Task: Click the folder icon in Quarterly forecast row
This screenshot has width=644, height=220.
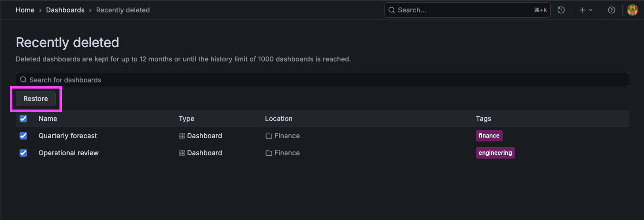Action: tap(269, 136)
